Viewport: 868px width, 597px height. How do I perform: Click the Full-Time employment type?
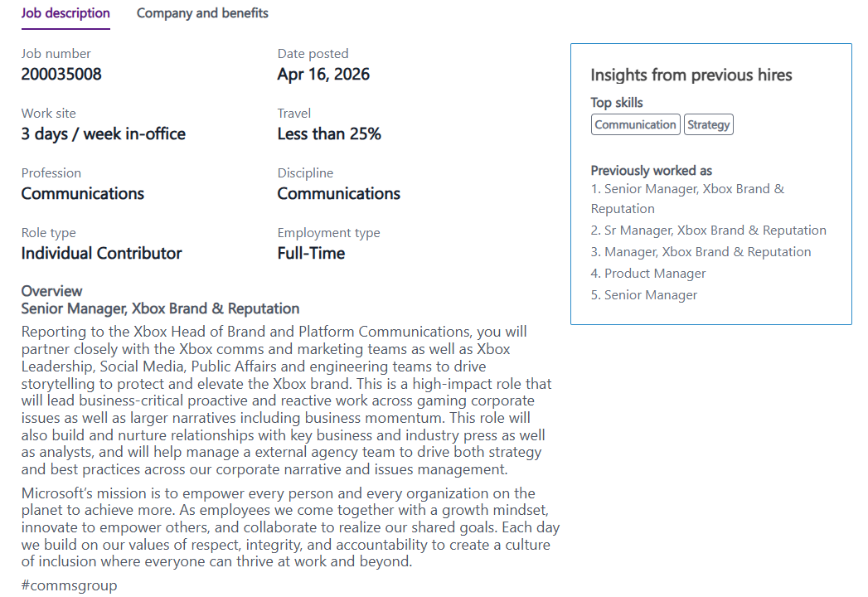311,254
